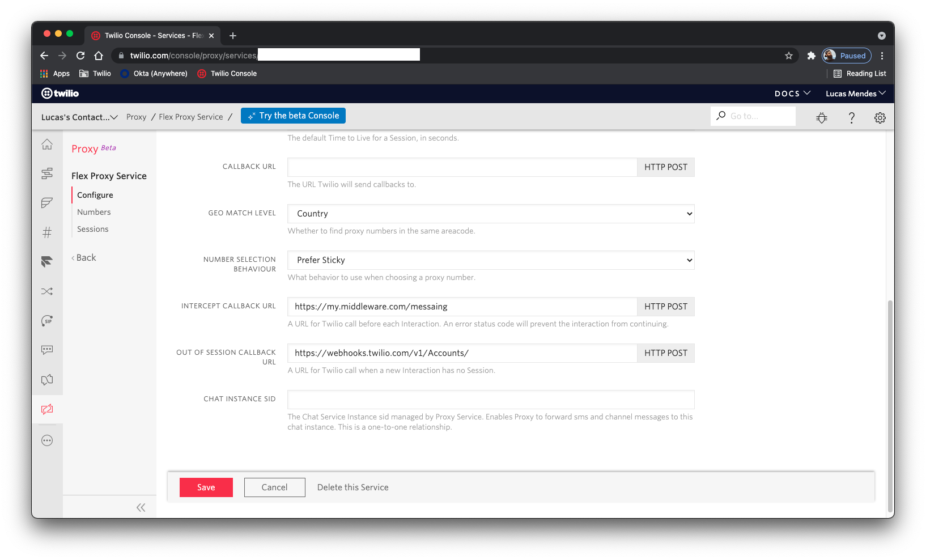926x560 pixels.
Task: Click the Twilio logo in header
Action: [x=60, y=94]
